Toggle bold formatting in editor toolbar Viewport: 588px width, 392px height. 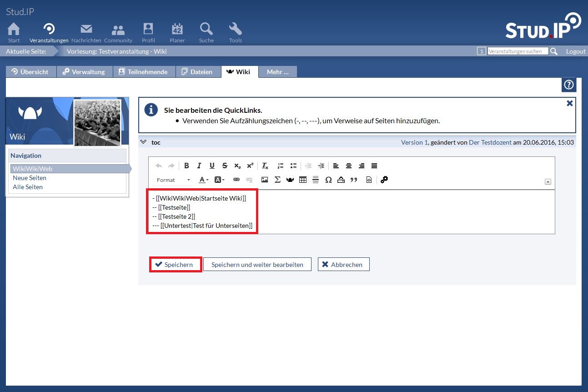click(186, 166)
